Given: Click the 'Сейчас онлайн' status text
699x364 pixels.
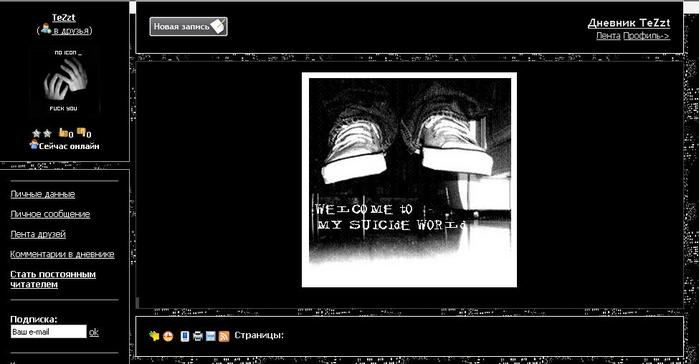Looking at the screenshot, I should point(69,146).
